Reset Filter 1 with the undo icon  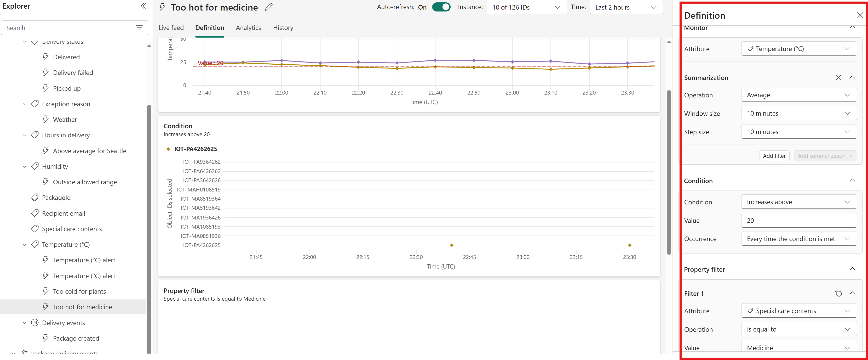tap(838, 293)
